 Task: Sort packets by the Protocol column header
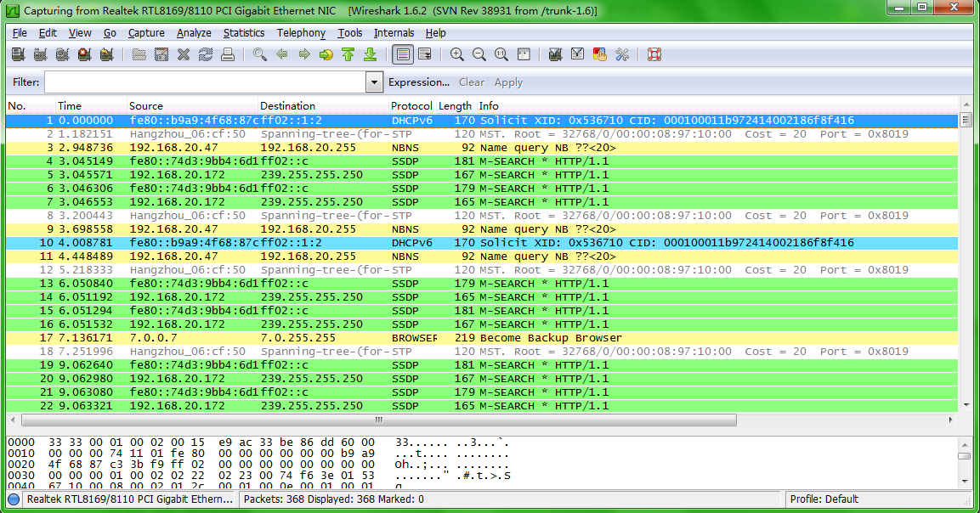(x=412, y=105)
